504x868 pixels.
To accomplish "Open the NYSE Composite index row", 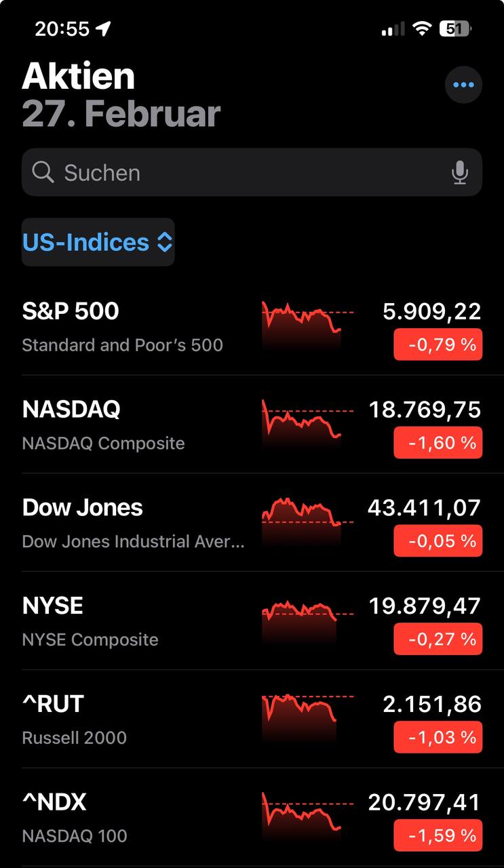I will point(136,620).
